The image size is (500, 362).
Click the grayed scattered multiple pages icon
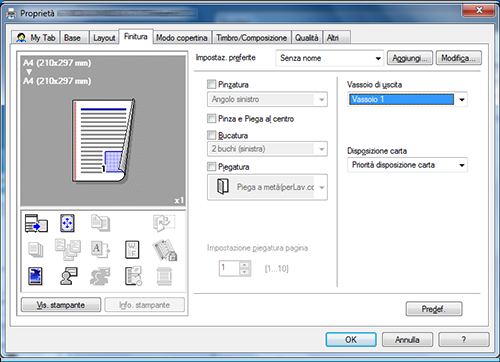tap(68, 249)
